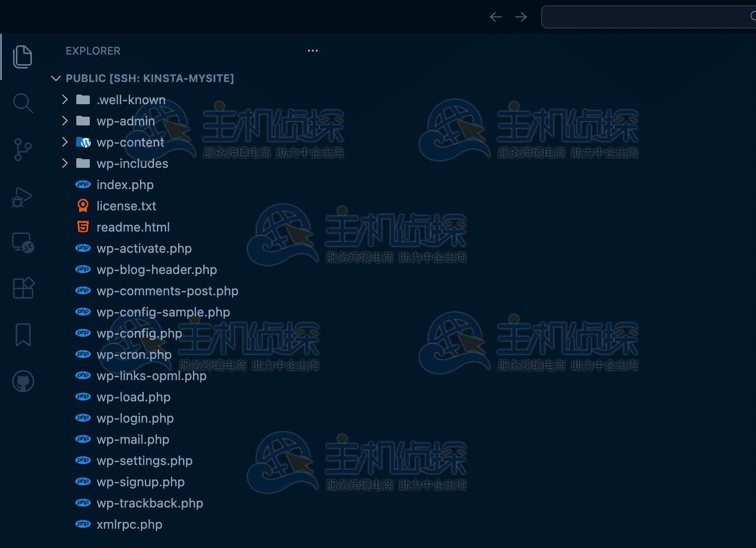
Task: Expand the wp-content folder
Action: tap(130, 142)
